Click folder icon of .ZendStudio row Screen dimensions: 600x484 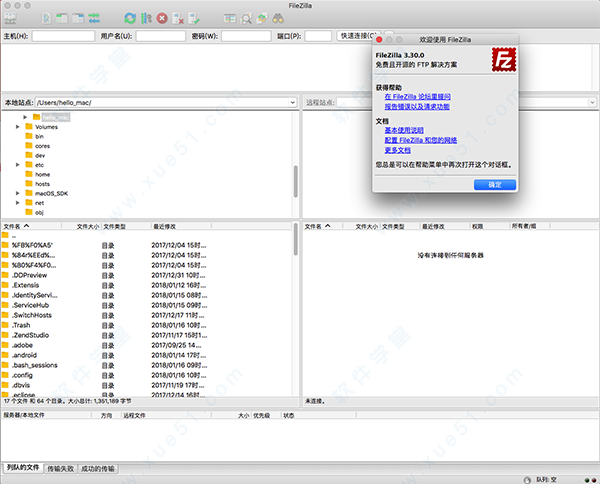(5, 335)
